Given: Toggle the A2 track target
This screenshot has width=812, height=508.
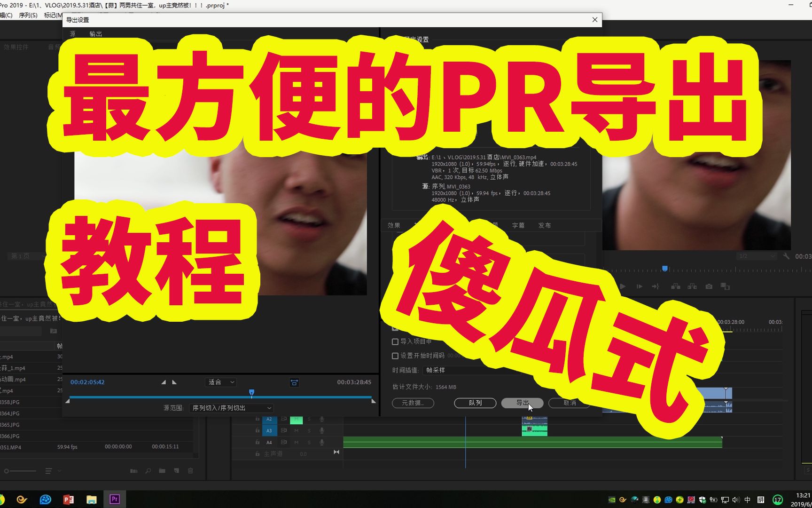Looking at the screenshot, I should (269, 419).
